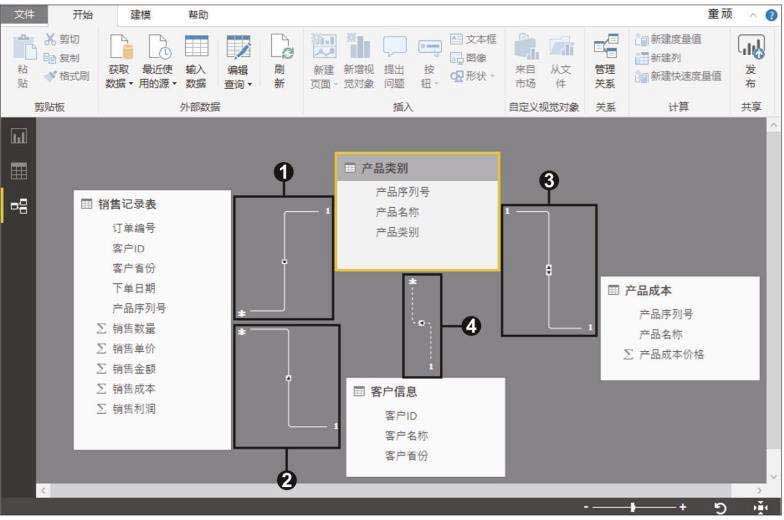Screen dimensions: 784x520
Task: Open the 帮助 ribbon tab
Action: pos(198,15)
